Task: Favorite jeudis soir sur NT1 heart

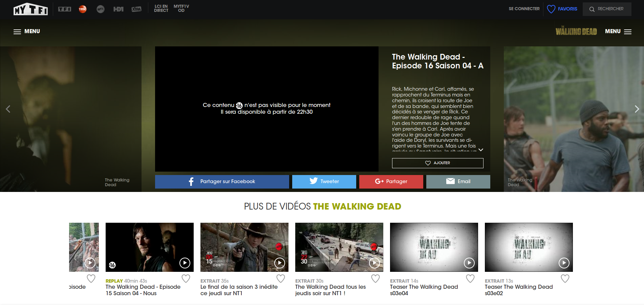Action: 375,279
